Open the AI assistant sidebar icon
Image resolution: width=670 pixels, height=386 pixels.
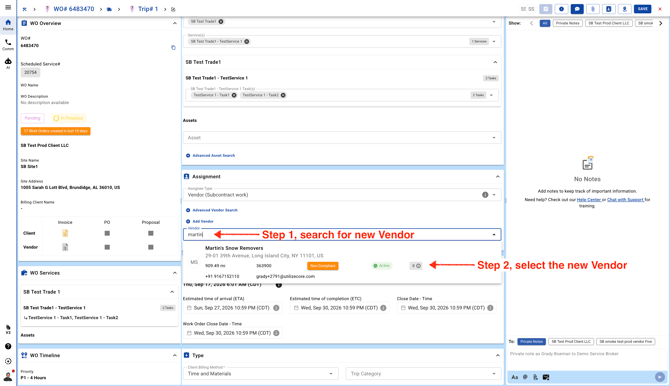click(8, 63)
